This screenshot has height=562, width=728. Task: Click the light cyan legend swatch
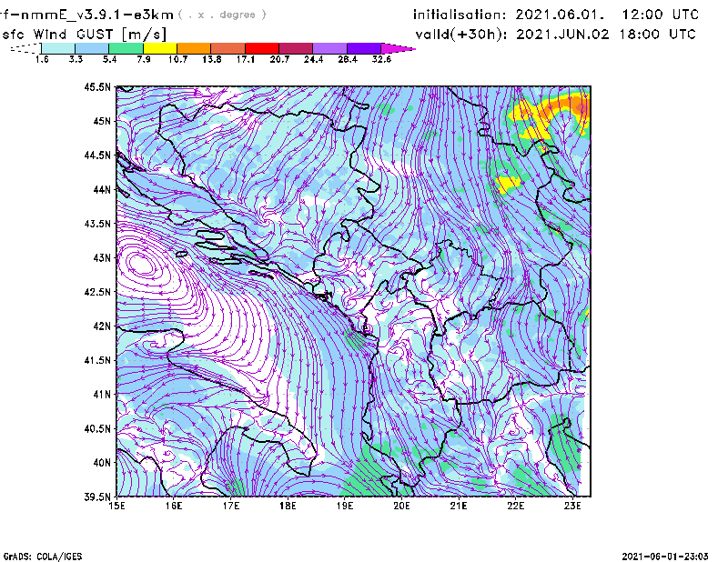point(58,48)
